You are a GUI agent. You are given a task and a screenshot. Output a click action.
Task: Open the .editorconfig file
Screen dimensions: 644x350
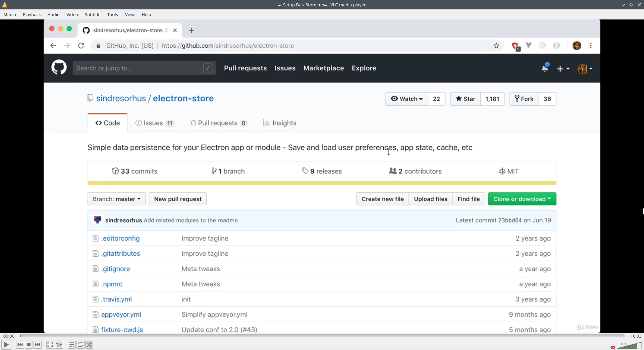(x=120, y=238)
